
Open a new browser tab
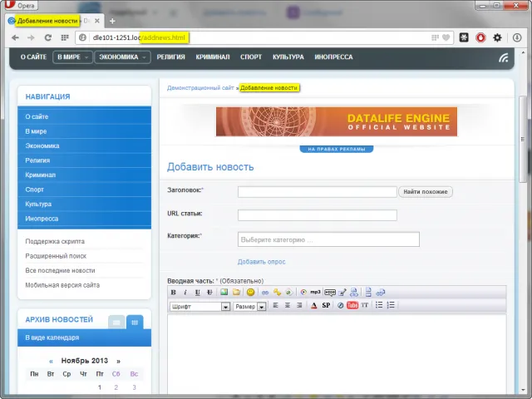(x=112, y=21)
